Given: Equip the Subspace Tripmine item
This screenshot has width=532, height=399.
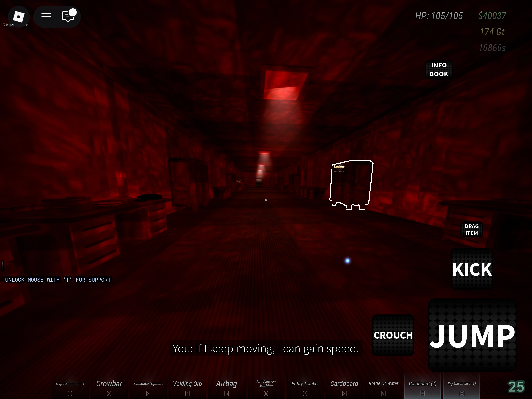Looking at the screenshot, I should 148,386.
